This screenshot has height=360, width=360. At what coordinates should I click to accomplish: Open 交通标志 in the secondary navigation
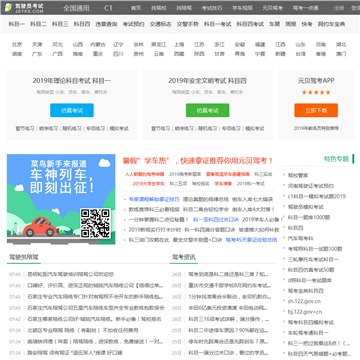(161, 24)
